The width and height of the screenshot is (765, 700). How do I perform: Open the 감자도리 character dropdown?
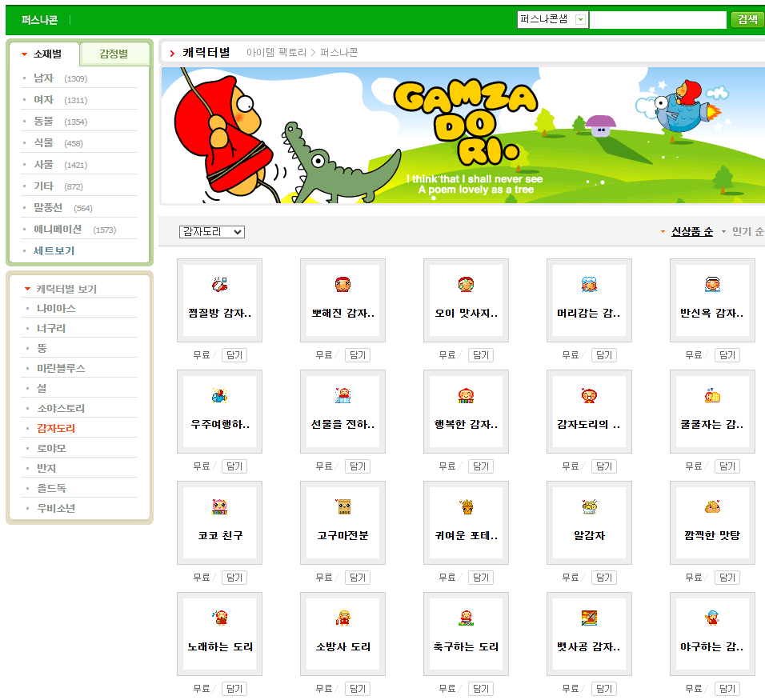point(212,232)
